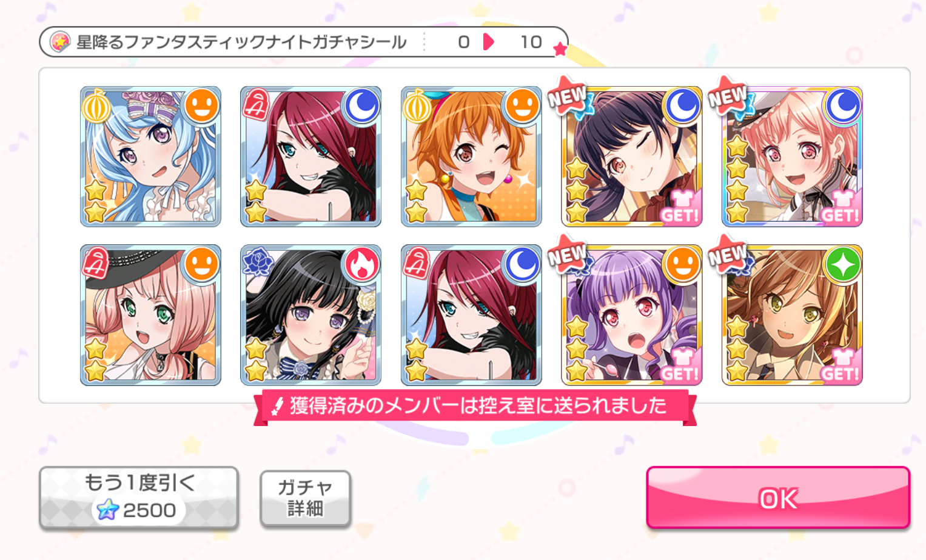The width and height of the screenshot is (926, 560).
Task: Select blue-haired girl card thumbnail
Action: click(150, 156)
